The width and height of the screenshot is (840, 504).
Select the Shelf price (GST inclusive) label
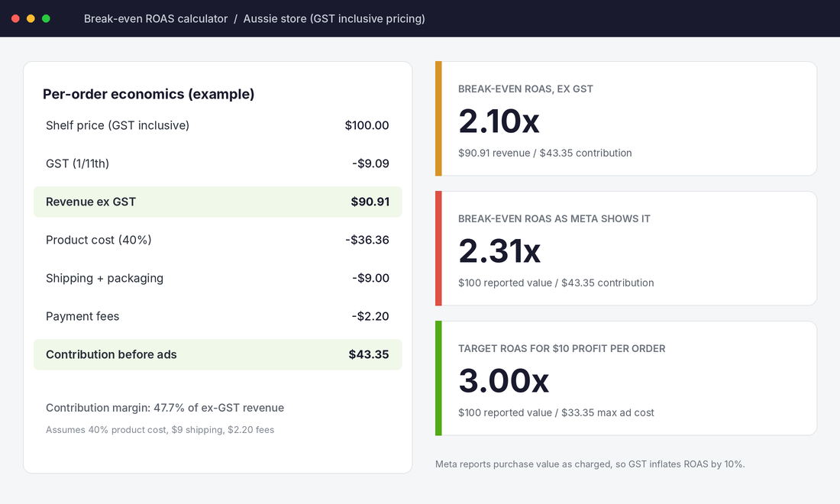[118, 125]
